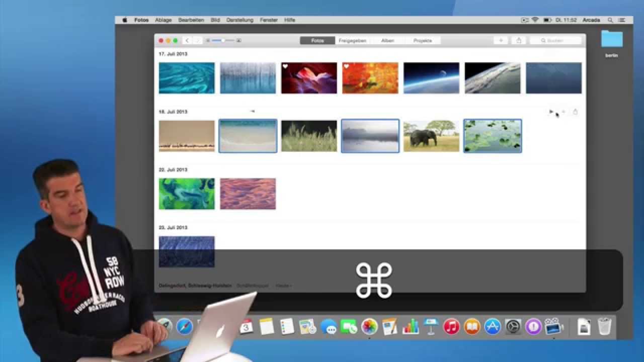
Task: Launch Safari from the Dock
Action: [x=185, y=327]
